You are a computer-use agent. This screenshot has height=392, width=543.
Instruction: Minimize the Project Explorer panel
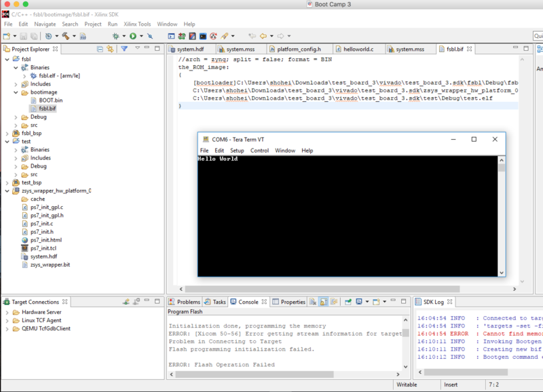coord(147,48)
